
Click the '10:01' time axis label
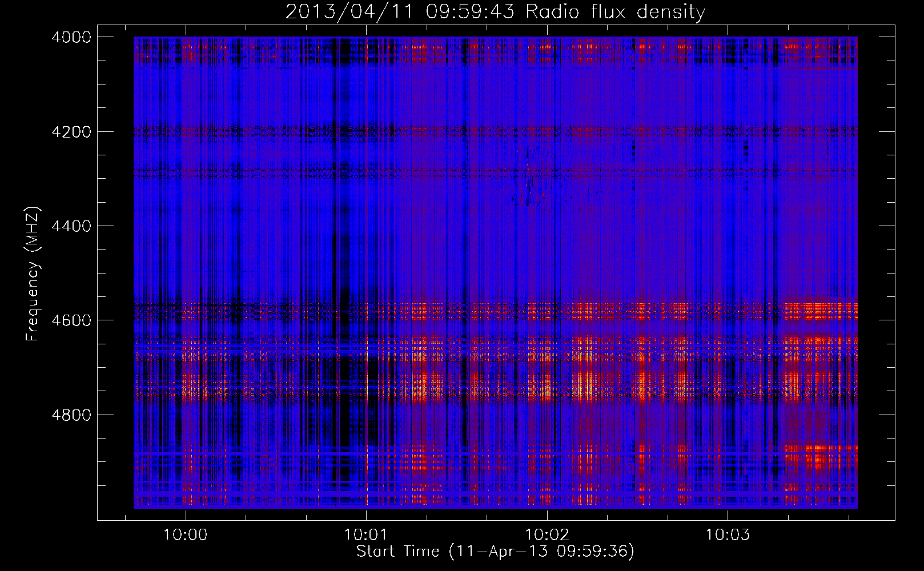tap(365, 535)
